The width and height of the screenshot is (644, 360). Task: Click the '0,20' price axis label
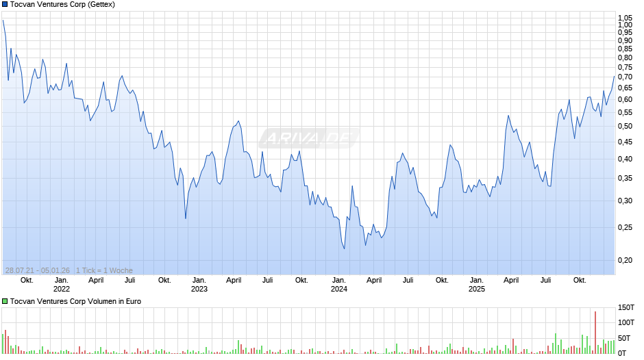point(625,260)
